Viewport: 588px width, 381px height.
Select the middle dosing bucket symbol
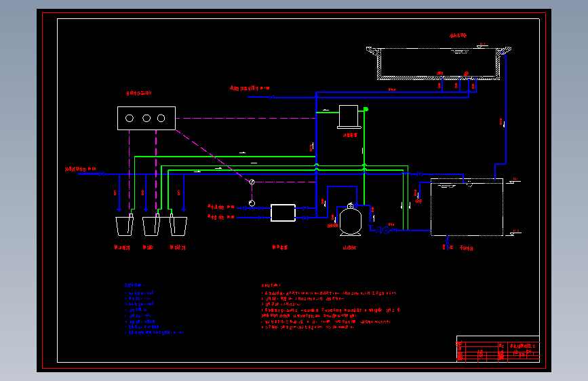151,226
